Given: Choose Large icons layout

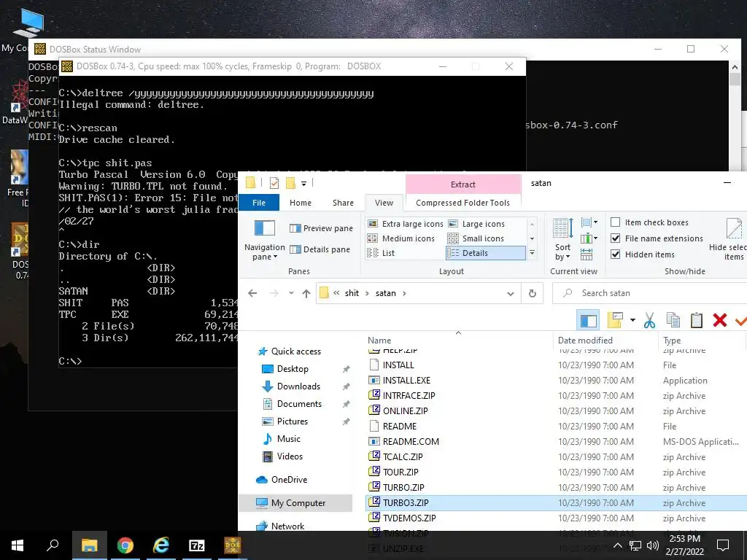Looking at the screenshot, I should pyautogui.click(x=476, y=224).
